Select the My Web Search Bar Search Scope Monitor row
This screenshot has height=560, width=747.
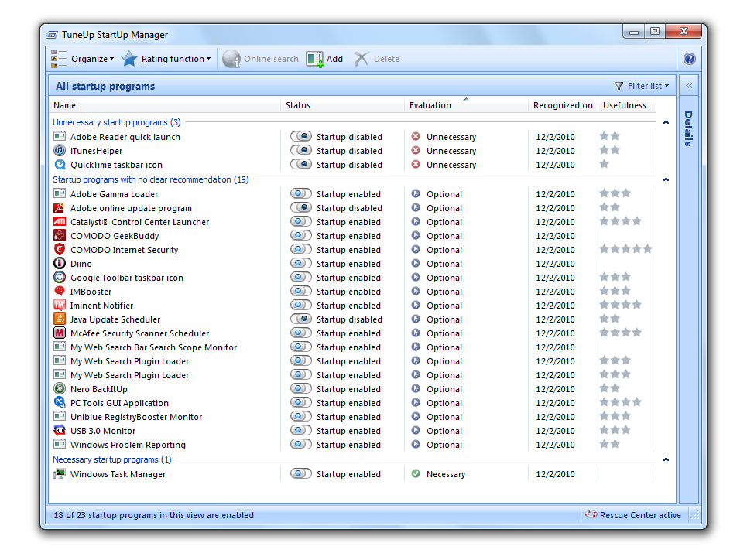click(352, 347)
